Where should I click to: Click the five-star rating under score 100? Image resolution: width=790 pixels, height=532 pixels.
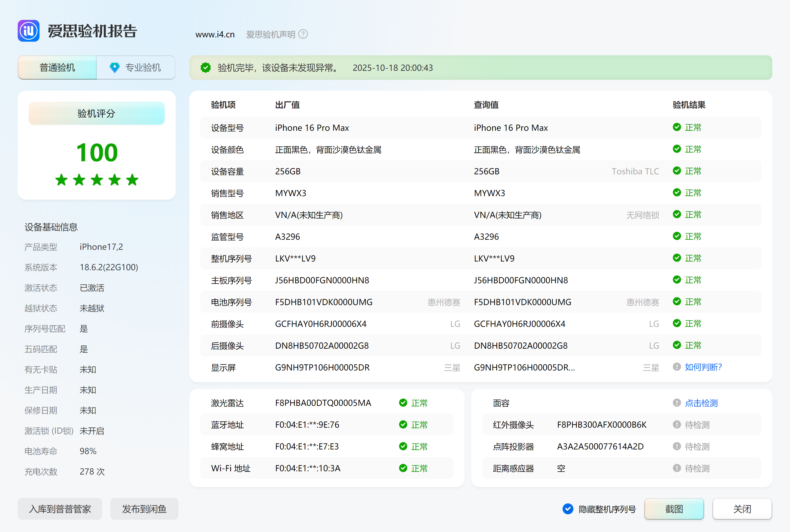(97, 180)
